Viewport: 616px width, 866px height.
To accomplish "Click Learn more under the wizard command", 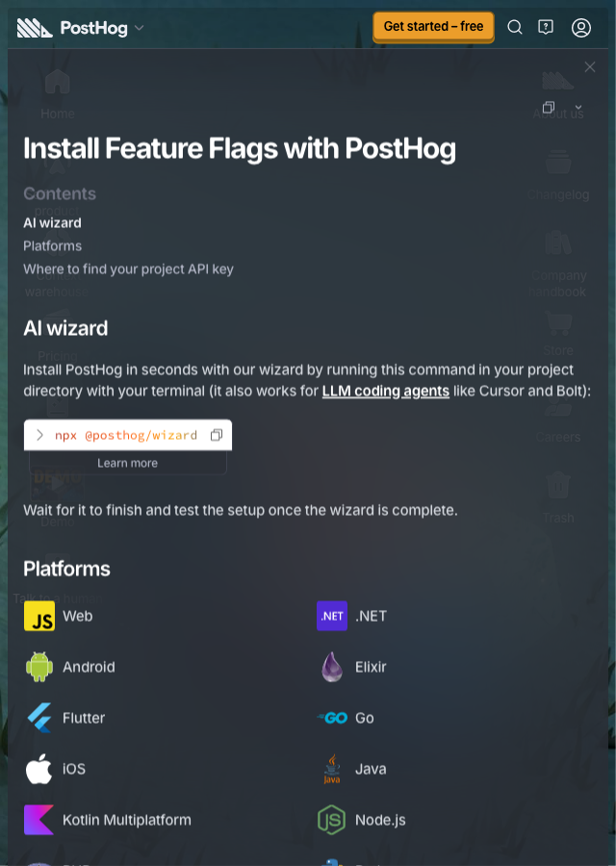I will pos(128,463).
